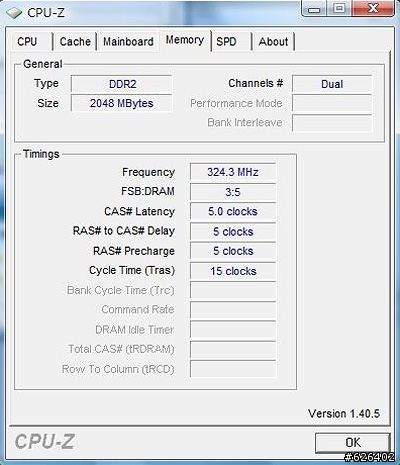Click the disabled maximize button
Screen dimensions: 400x465
[339, 8]
